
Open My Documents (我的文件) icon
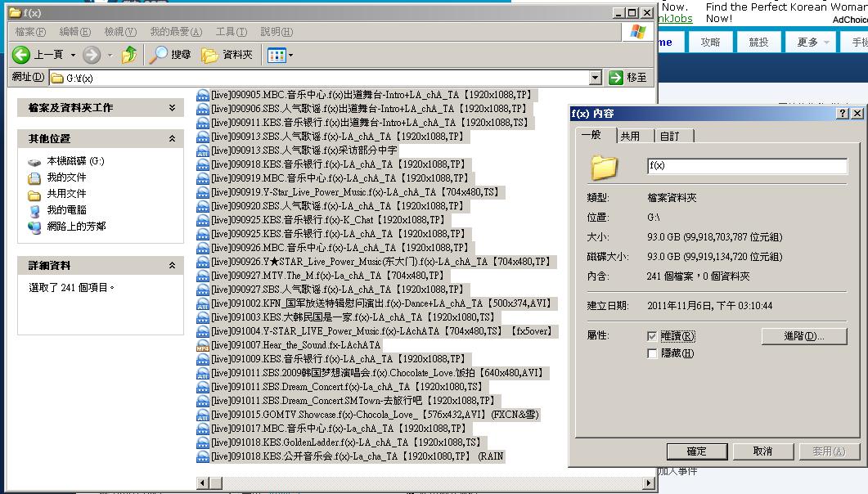(34, 177)
